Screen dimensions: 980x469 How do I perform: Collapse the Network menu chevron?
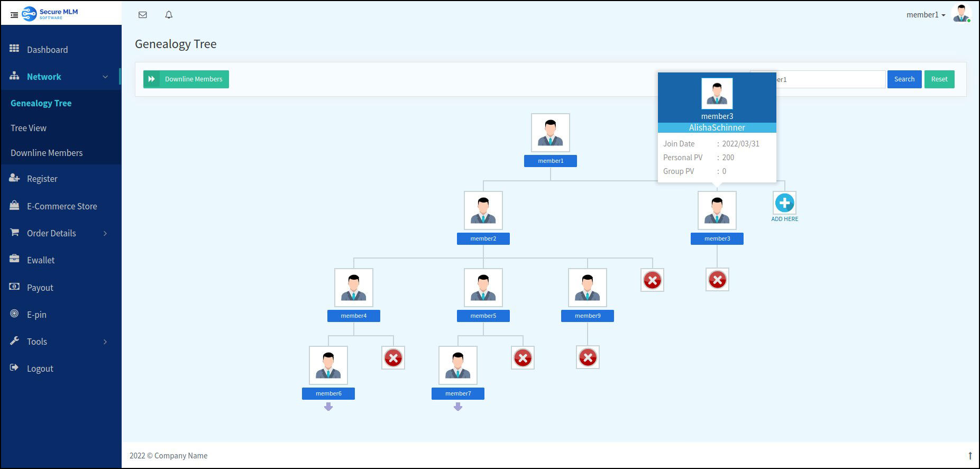coord(105,77)
